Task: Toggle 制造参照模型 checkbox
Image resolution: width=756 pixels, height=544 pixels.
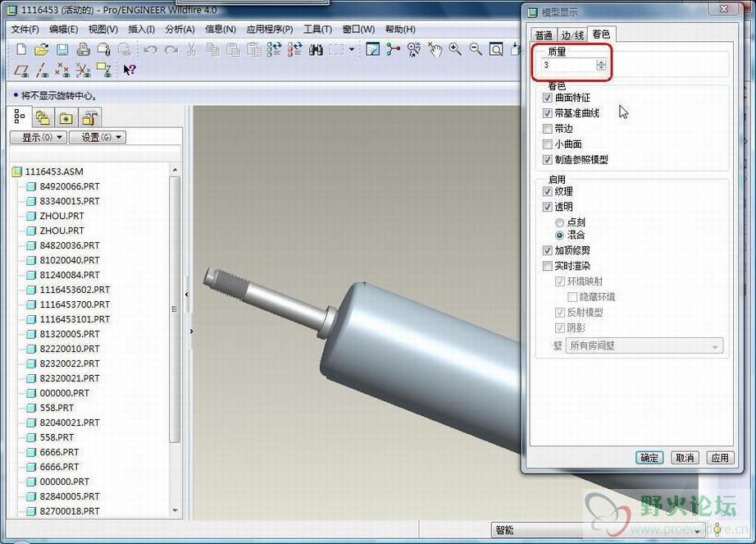Action: [x=547, y=160]
